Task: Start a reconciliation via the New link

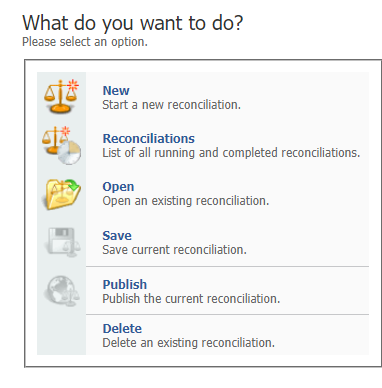Action: point(116,90)
